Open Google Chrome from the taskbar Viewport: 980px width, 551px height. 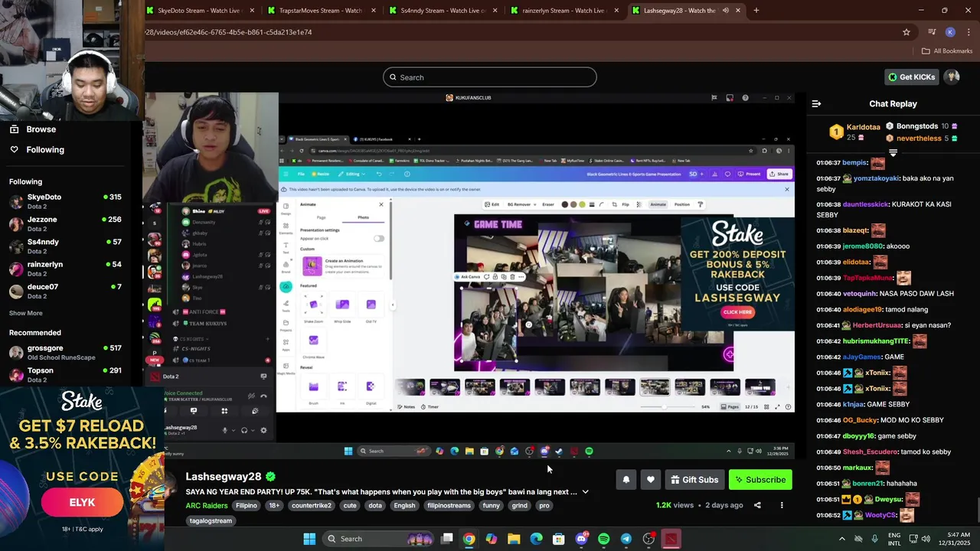click(x=469, y=539)
